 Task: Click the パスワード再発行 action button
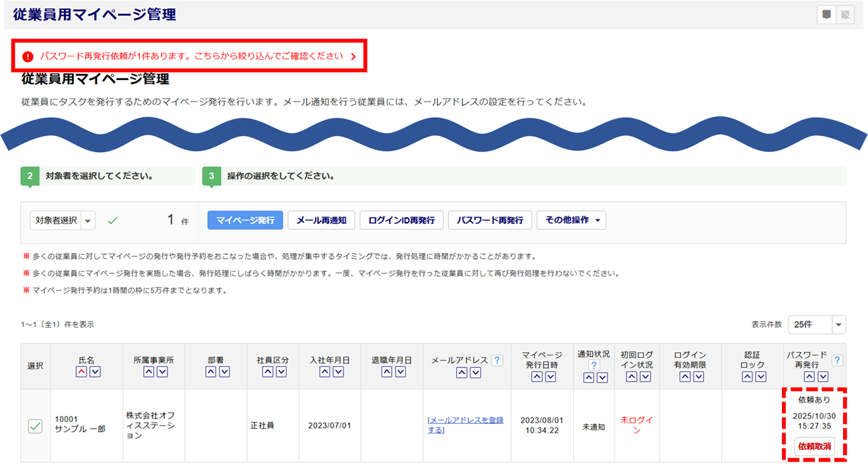click(490, 220)
